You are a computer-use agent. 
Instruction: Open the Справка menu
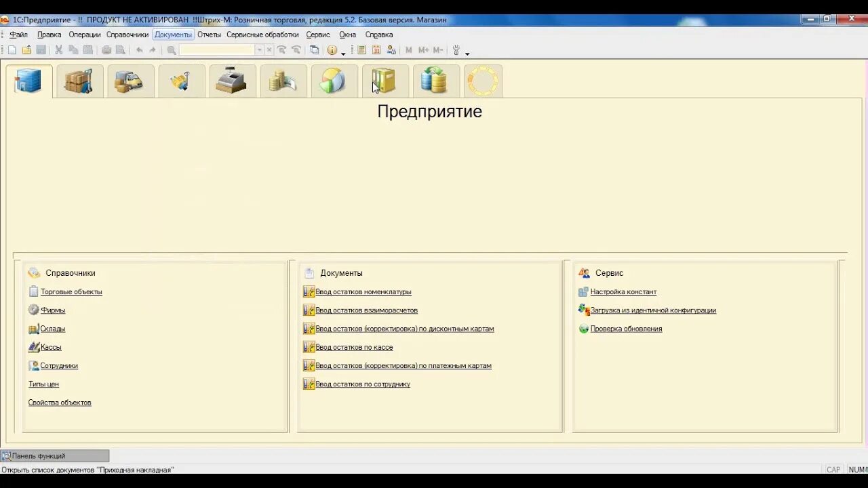[379, 35]
